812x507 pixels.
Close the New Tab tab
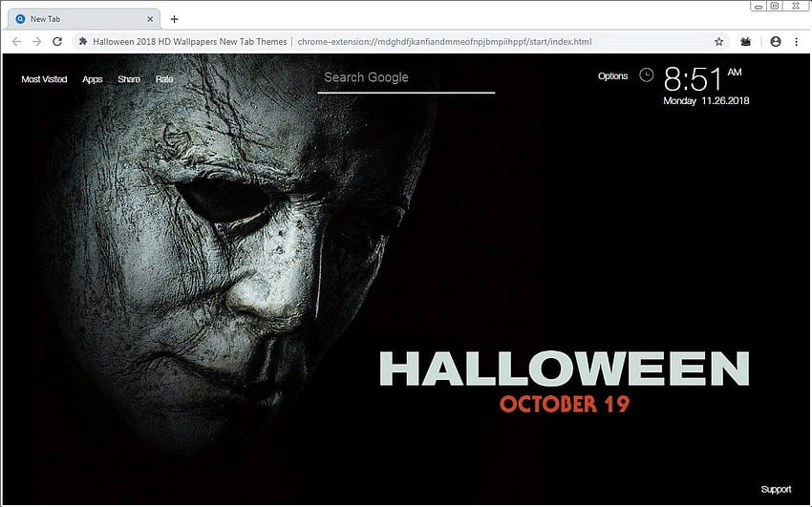[150, 19]
